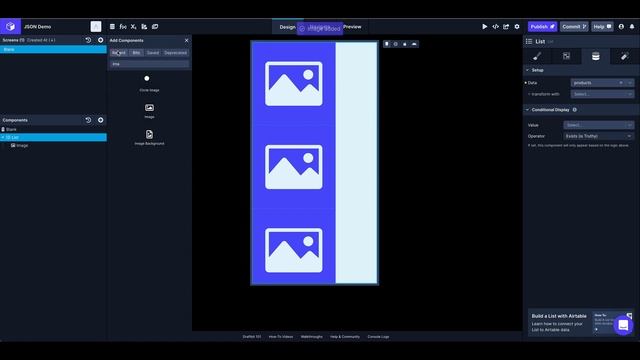Open Help & Community footer link
The height and width of the screenshot is (360, 640).
(x=345, y=337)
